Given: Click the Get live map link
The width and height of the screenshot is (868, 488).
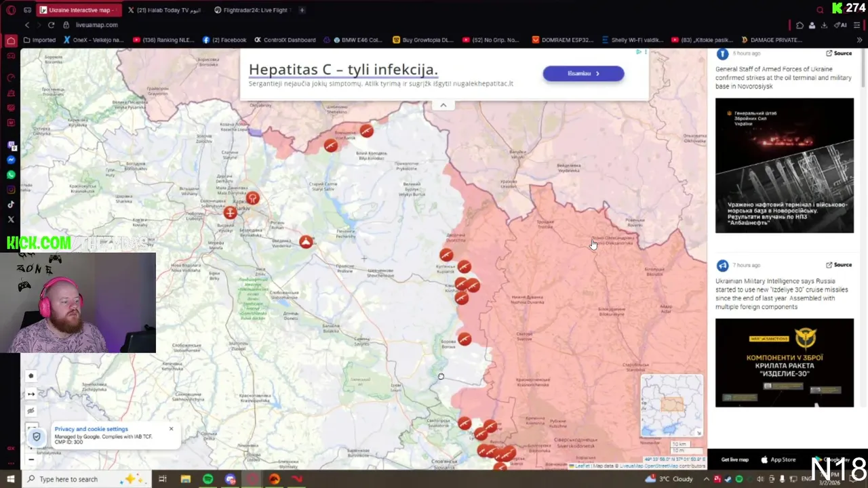Looking at the screenshot, I should coord(735,460).
